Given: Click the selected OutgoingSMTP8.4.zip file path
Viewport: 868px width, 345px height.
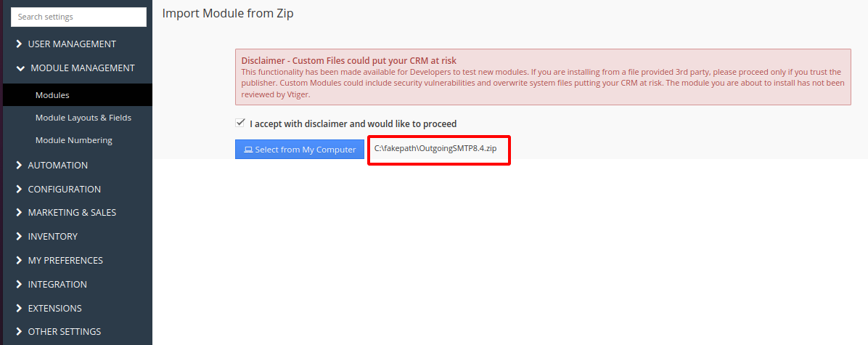Looking at the screenshot, I should pyautogui.click(x=435, y=148).
